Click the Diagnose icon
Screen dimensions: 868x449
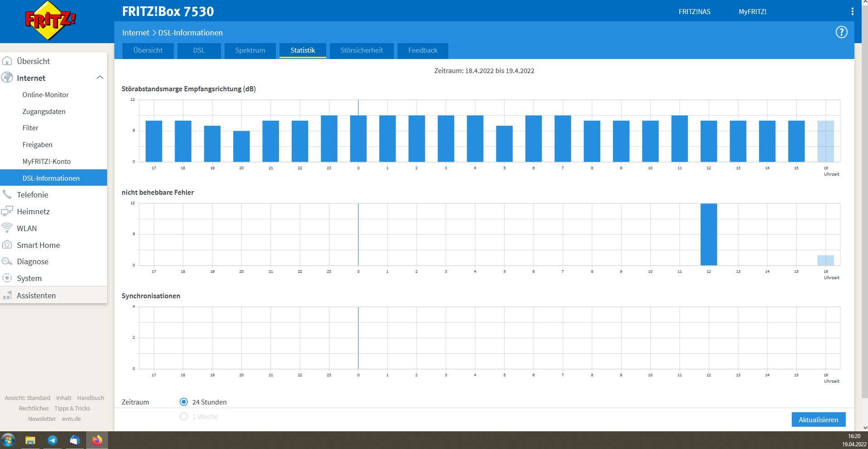[x=7, y=261]
